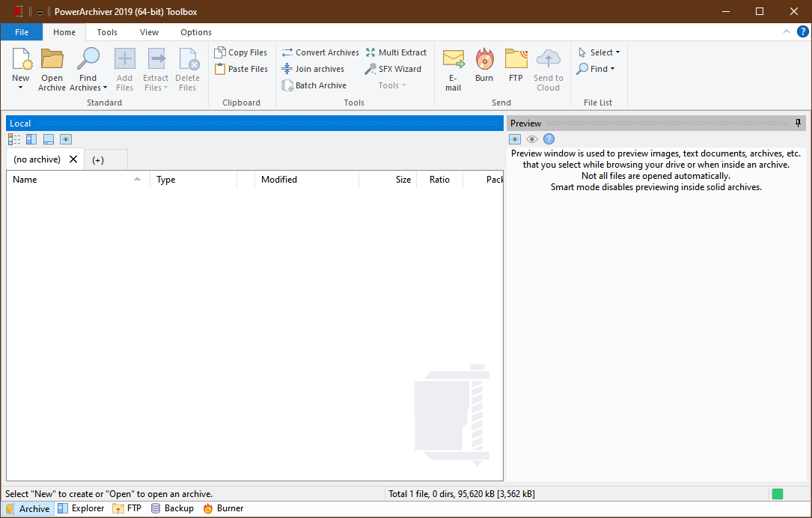Open Quick Access Toolbar customize arrow
Image resolution: width=812 pixels, height=518 pixels.
coord(40,12)
